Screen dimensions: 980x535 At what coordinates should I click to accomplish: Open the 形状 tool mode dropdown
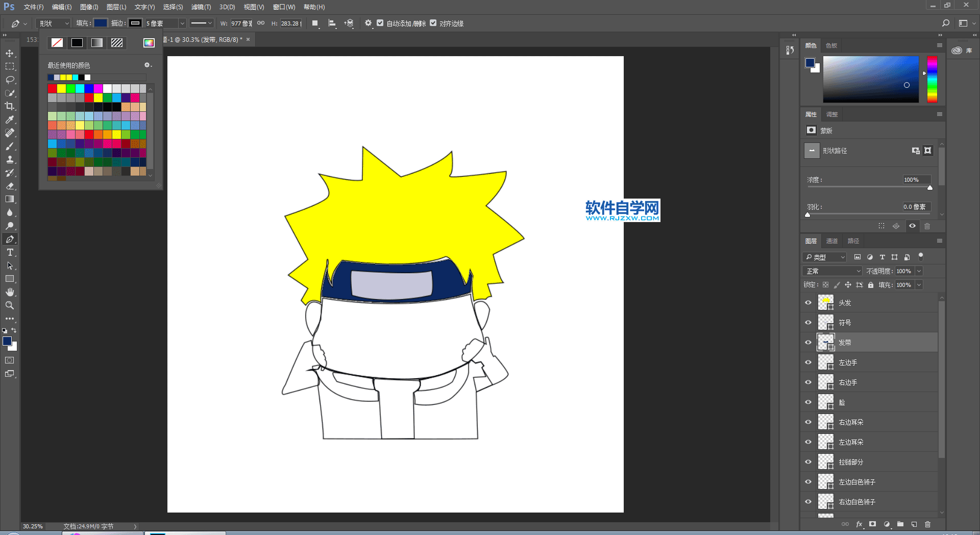54,23
